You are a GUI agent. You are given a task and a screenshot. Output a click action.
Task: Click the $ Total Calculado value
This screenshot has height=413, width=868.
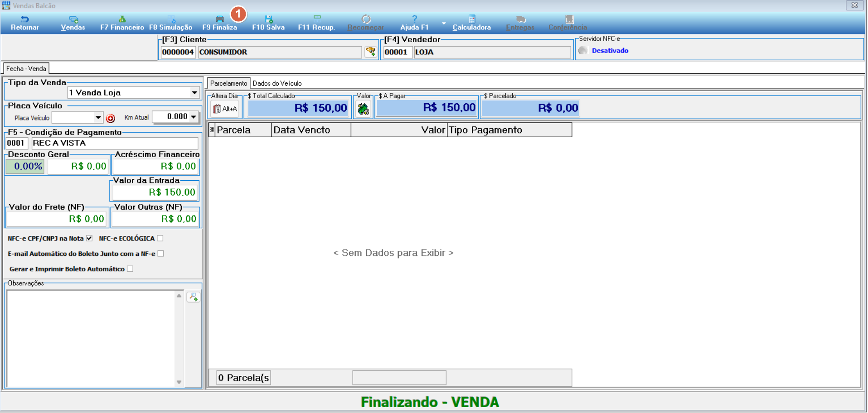(298, 108)
